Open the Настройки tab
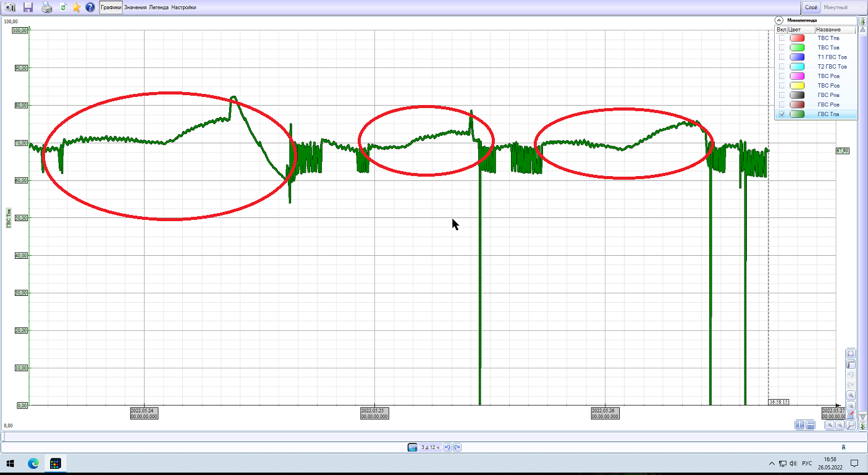This screenshot has width=868, height=475. tap(183, 7)
